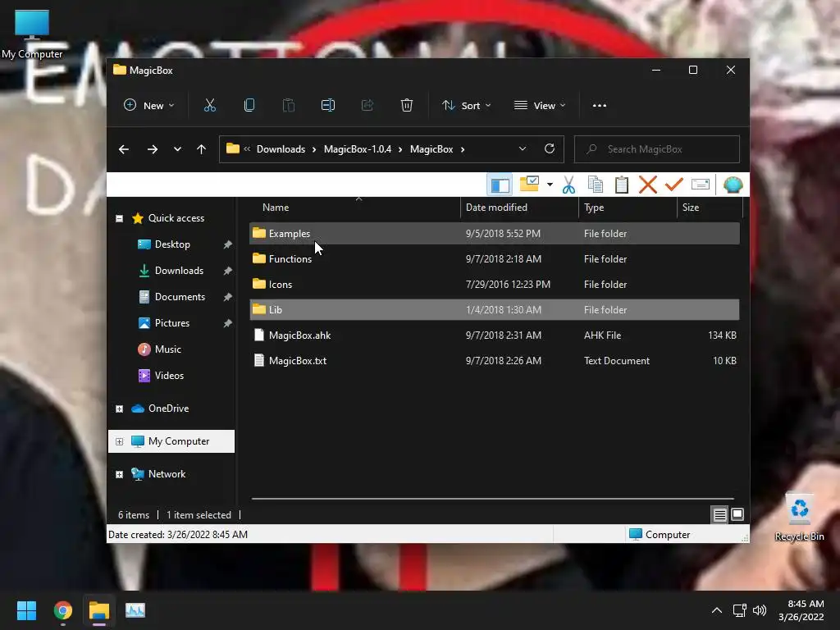Viewport: 840px width, 630px height.
Task: Click the classic toolbar blue scissors Cut icon
Action: tap(568, 185)
